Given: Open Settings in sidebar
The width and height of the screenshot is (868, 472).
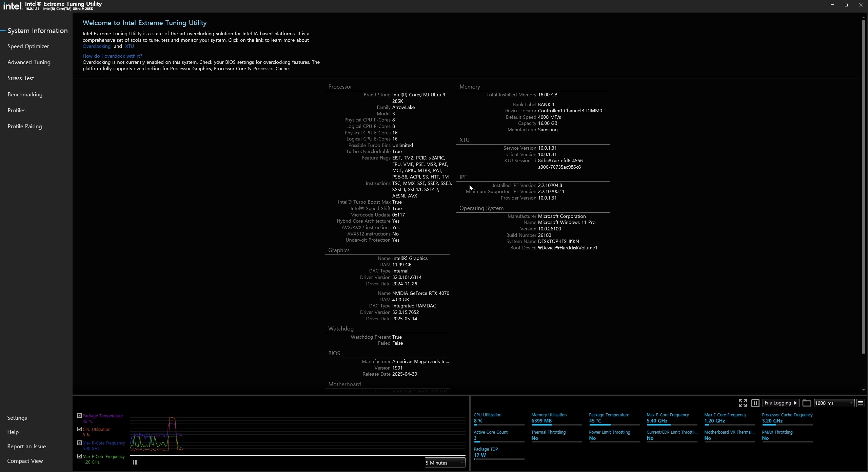Looking at the screenshot, I should coord(17,418).
